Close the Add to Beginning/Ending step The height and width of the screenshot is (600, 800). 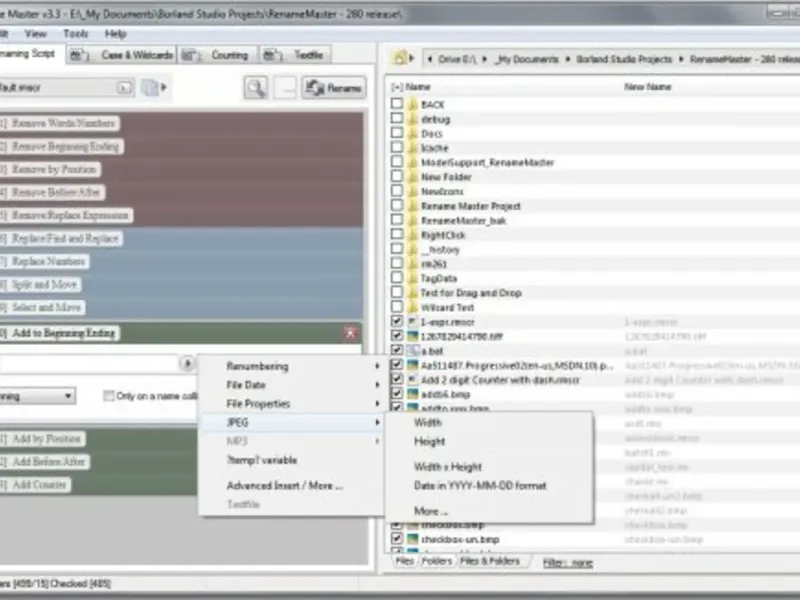pyautogui.click(x=351, y=333)
